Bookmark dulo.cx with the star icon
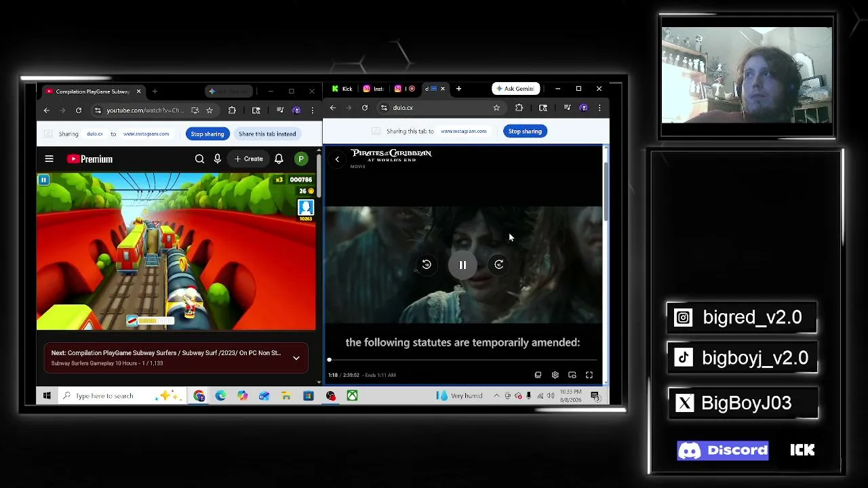This screenshot has width=868, height=488. (496, 108)
